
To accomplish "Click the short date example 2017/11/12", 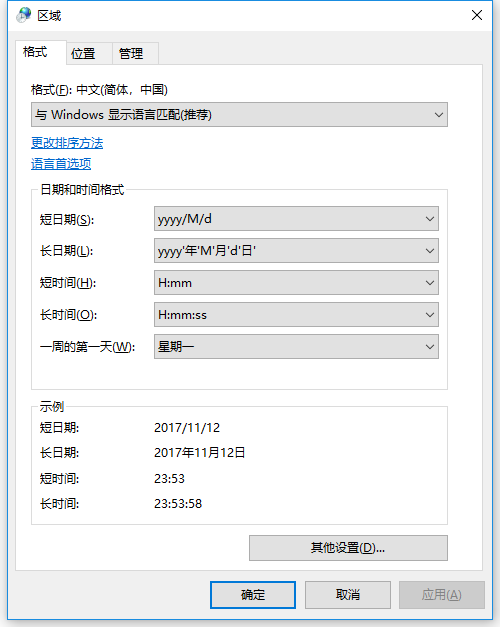I will click(187, 428).
